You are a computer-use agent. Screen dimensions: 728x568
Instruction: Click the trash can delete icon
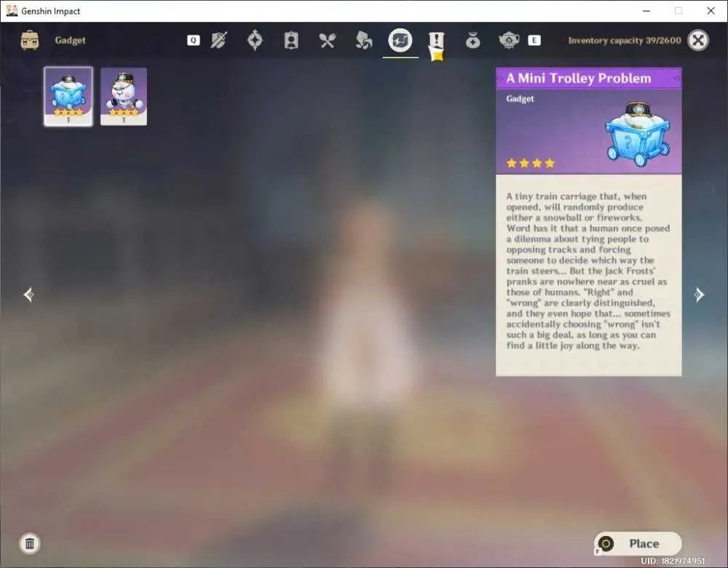click(x=30, y=543)
